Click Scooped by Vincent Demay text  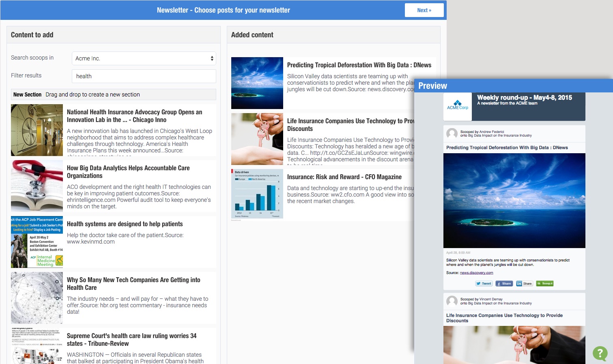pyautogui.click(x=481, y=299)
